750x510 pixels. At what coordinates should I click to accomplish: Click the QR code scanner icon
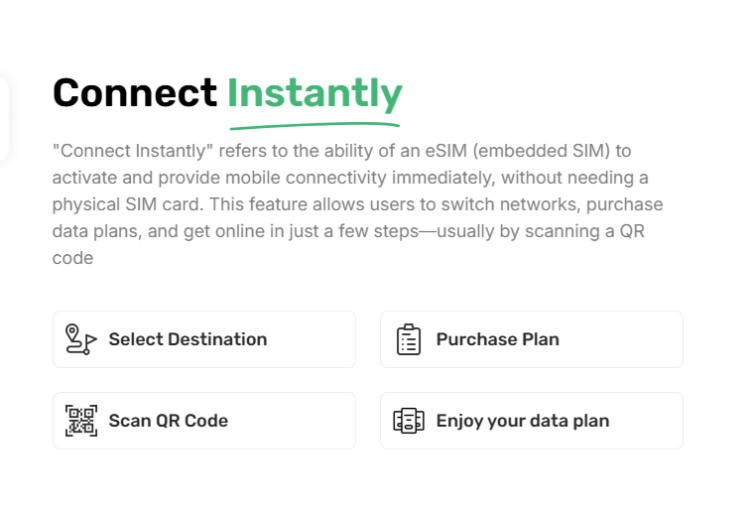click(x=81, y=421)
